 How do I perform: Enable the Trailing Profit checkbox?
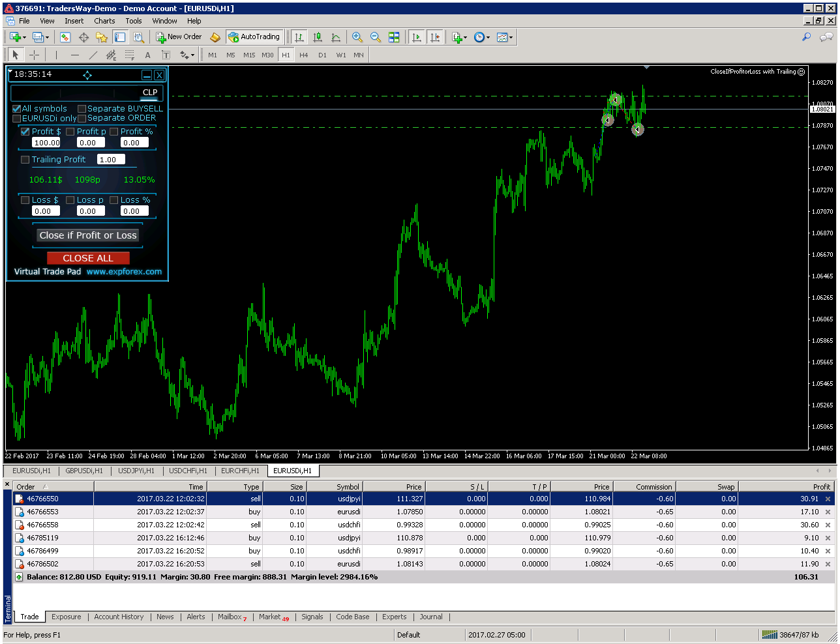pos(25,160)
